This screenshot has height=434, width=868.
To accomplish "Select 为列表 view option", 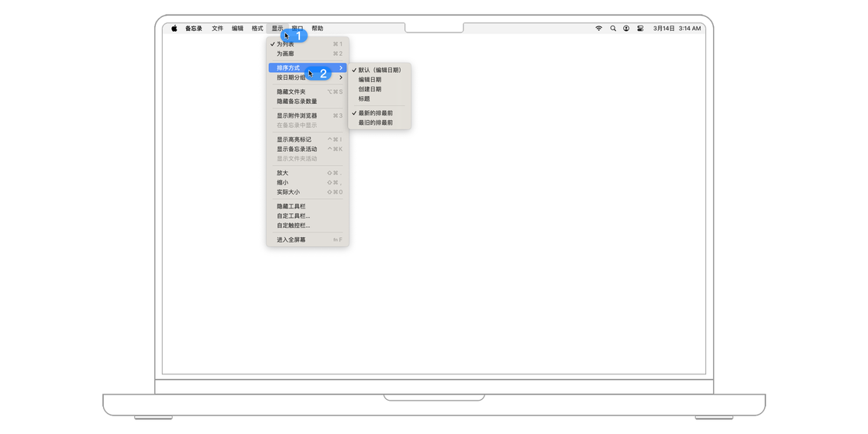I will pos(307,43).
